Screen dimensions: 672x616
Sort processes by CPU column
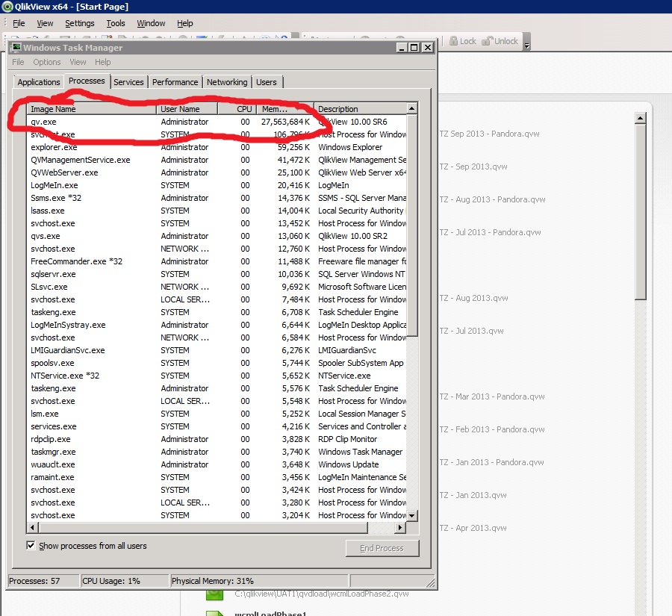[238, 109]
